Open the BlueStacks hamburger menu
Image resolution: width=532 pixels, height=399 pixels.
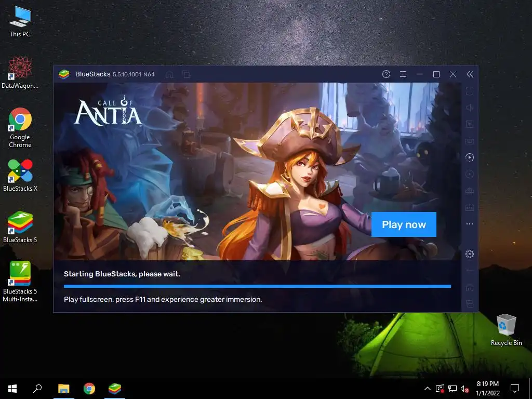tap(403, 74)
